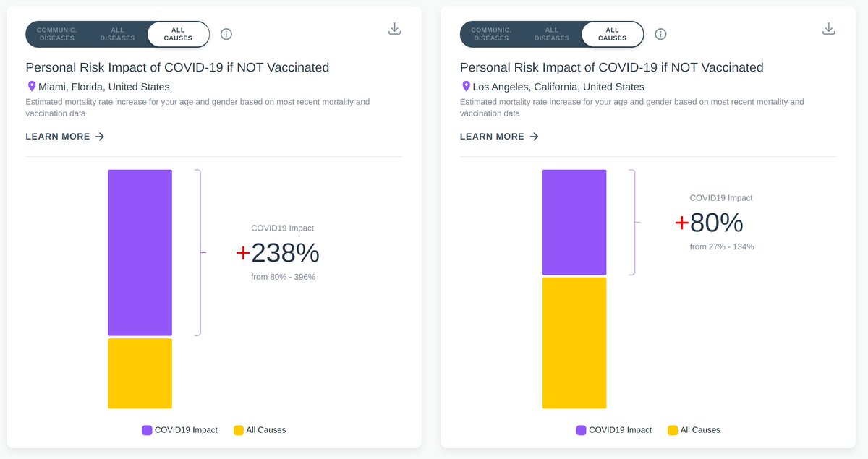Click the location pin next to Los Angeles, California
Screen dimensions: 868x459
tap(466, 87)
